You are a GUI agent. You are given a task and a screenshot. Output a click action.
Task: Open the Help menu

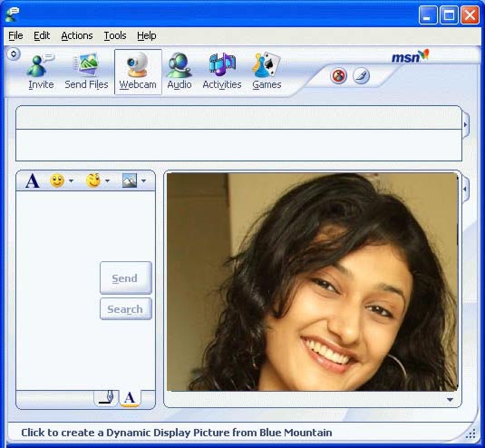146,36
